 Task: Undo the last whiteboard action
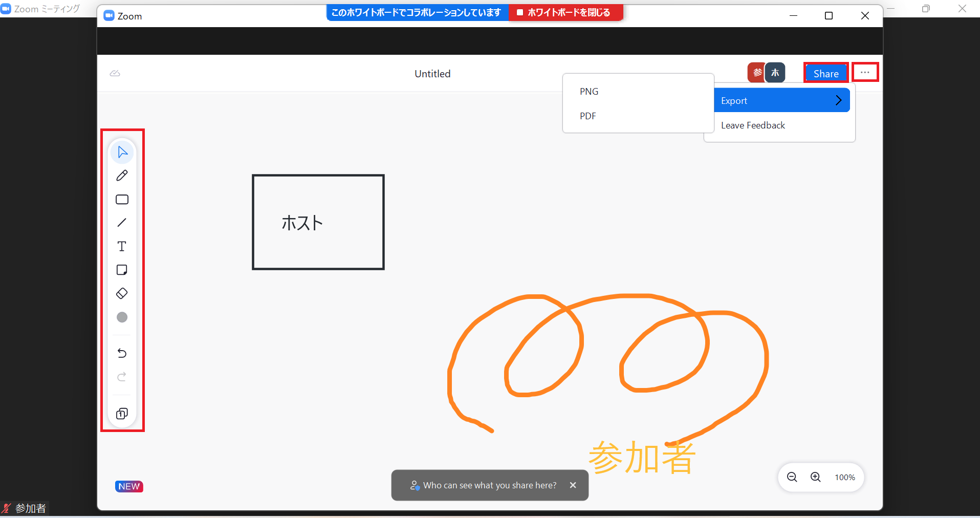(x=122, y=353)
